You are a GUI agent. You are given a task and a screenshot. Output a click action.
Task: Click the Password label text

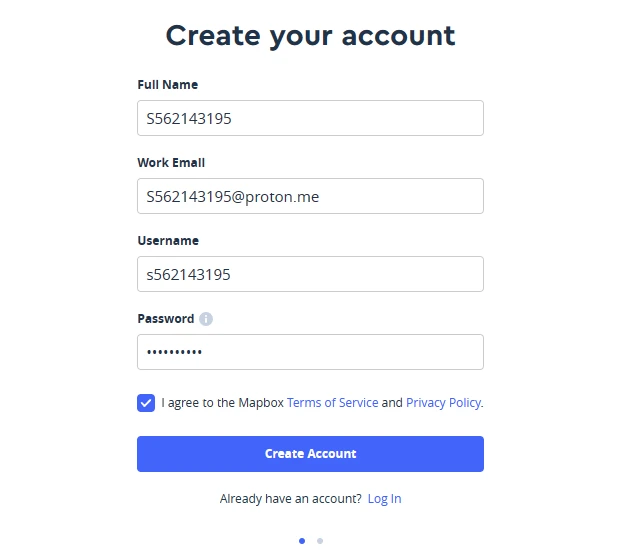coord(166,319)
